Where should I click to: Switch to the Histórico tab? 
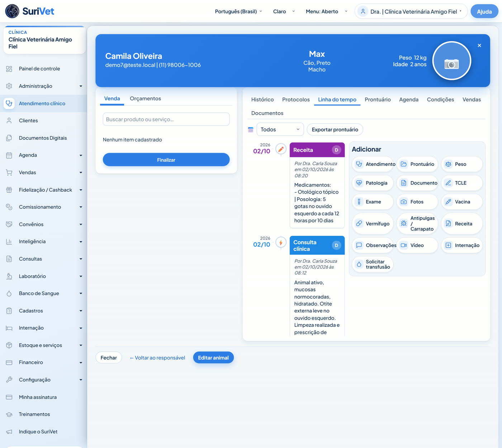(x=262, y=100)
